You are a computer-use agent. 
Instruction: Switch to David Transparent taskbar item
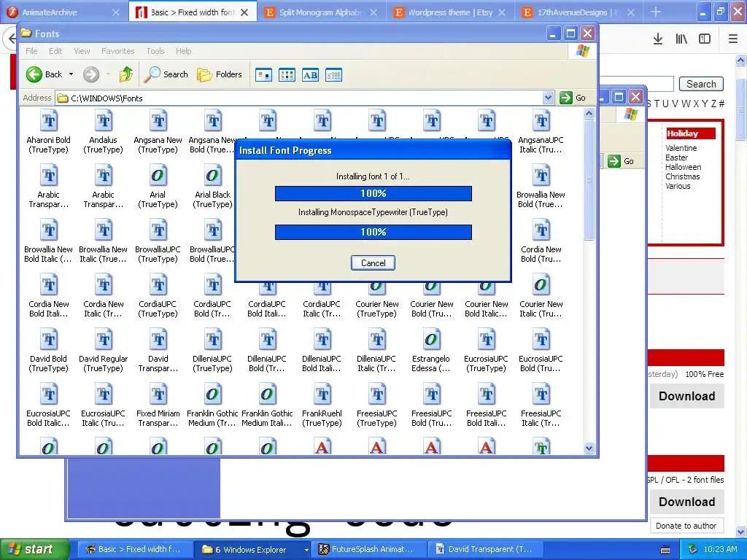pos(485,550)
